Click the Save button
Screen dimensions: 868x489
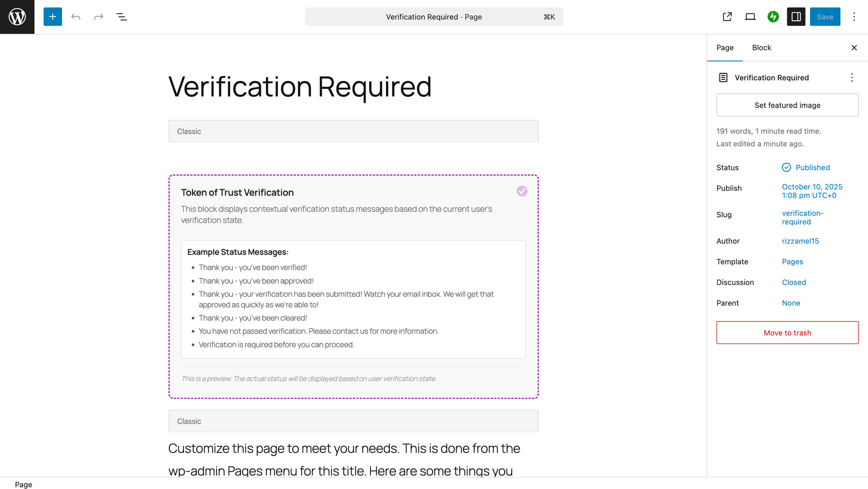[825, 17]
